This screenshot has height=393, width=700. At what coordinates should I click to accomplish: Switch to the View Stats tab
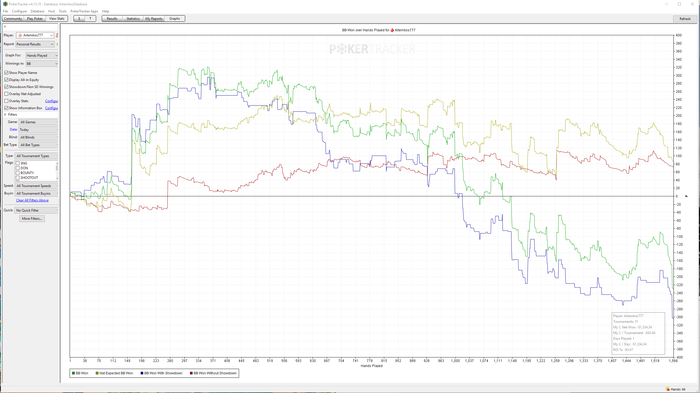(x=57, y=19)
